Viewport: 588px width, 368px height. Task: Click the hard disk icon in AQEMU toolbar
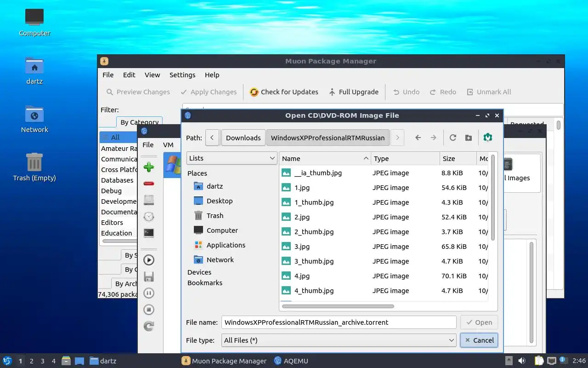(149, 200)
